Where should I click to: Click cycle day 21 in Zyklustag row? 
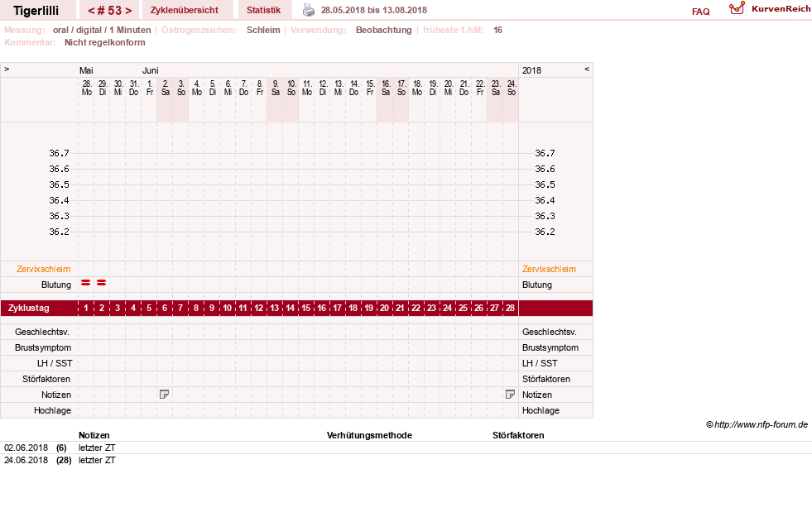click(x=400, y=308)
